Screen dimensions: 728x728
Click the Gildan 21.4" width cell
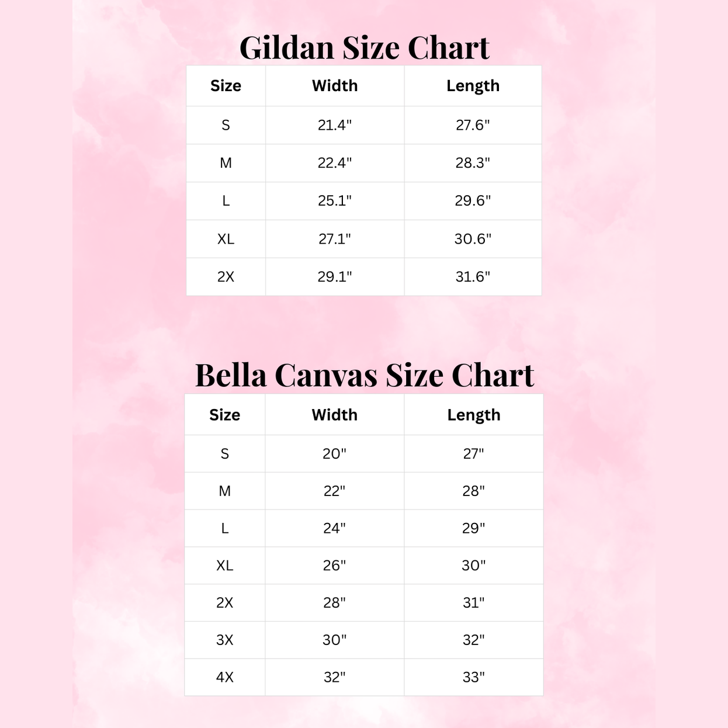pos(335,125)
